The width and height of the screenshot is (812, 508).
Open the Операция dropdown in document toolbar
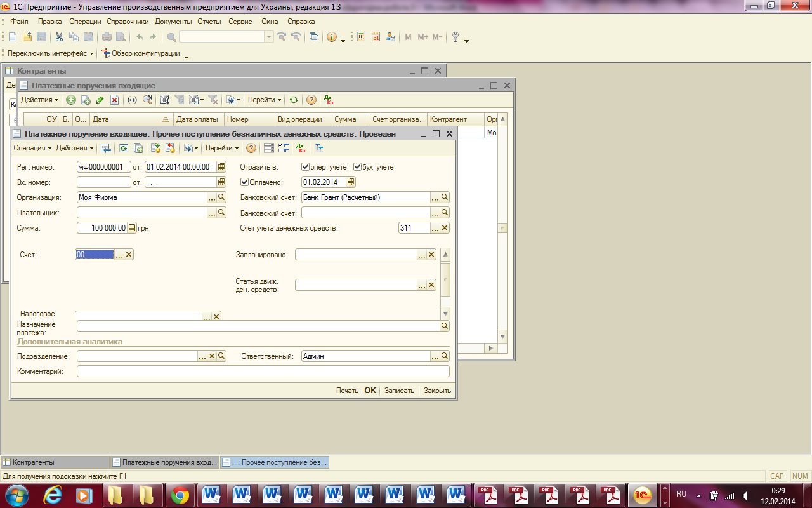click(33, 148)
